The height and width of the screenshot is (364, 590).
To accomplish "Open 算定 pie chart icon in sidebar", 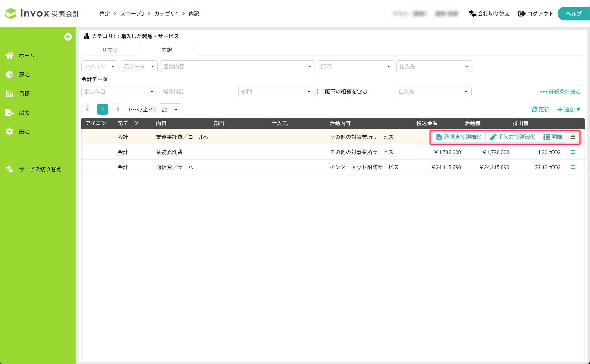I will pyautogui.click(x=10, y=74).
